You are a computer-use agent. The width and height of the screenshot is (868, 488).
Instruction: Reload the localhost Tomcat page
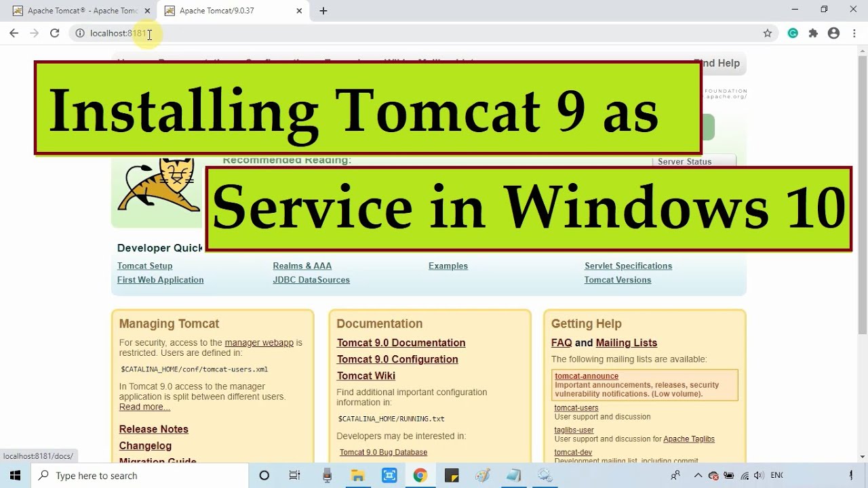(55, 33)
